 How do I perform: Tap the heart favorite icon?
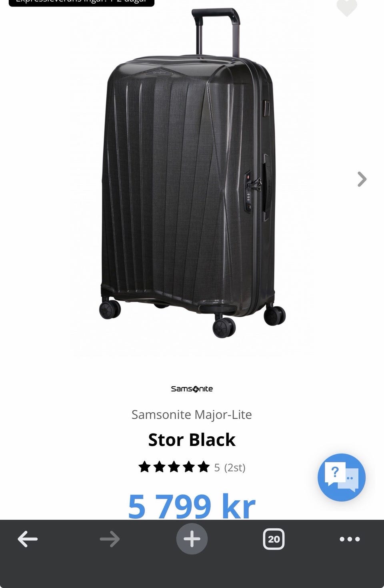pyautogui.click(x=346, y=7)
